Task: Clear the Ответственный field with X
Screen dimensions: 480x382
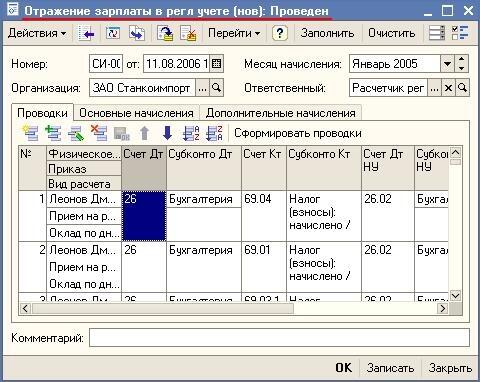Action: (x=448, y=88)
